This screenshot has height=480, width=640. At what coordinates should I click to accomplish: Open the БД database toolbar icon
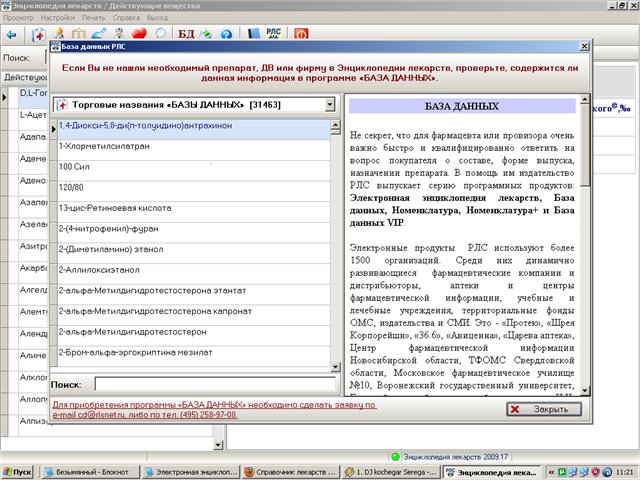pos(186,34)
